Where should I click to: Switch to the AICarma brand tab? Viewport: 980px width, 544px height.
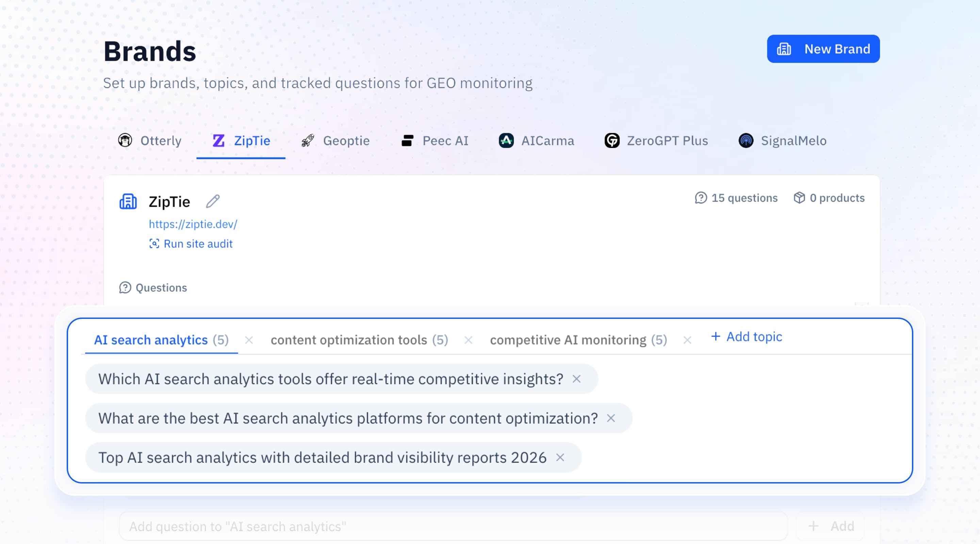point(536,141)
